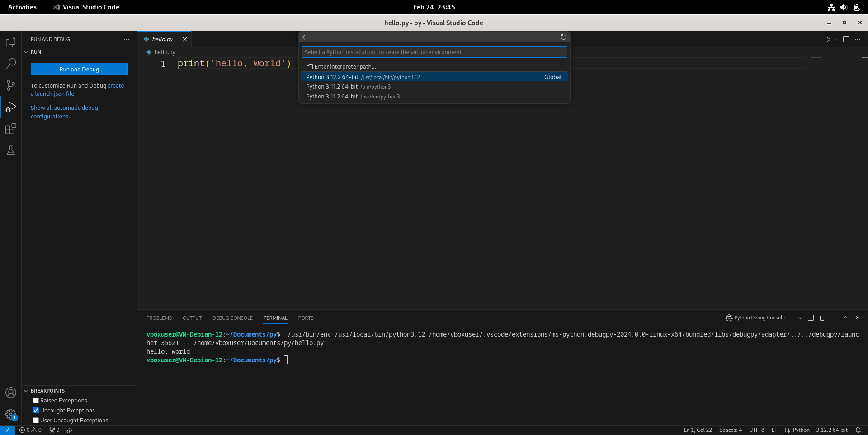This screenshot has width=868, height=435.
Task: Choose Enter interpreter path option
Action: click(x=434, y=66)
